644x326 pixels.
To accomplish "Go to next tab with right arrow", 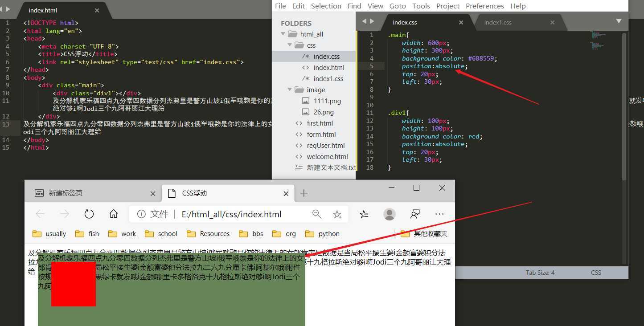I will point(372,21).
